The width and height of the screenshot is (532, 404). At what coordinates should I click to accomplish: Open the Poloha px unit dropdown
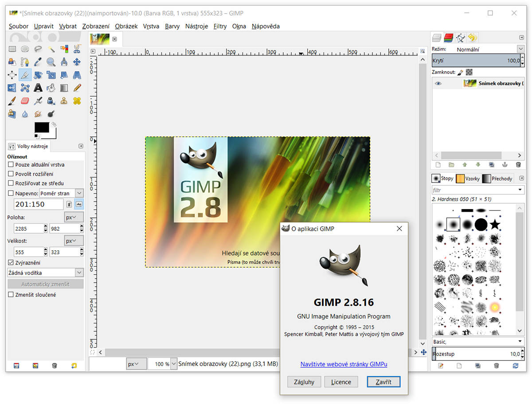pos(73,217)
